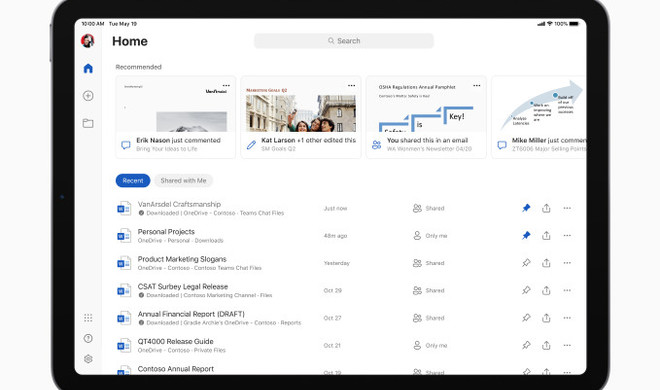
Task: Open Product Marketing Slogans file name
Action: pyautogui.click(x=182, y=259)
